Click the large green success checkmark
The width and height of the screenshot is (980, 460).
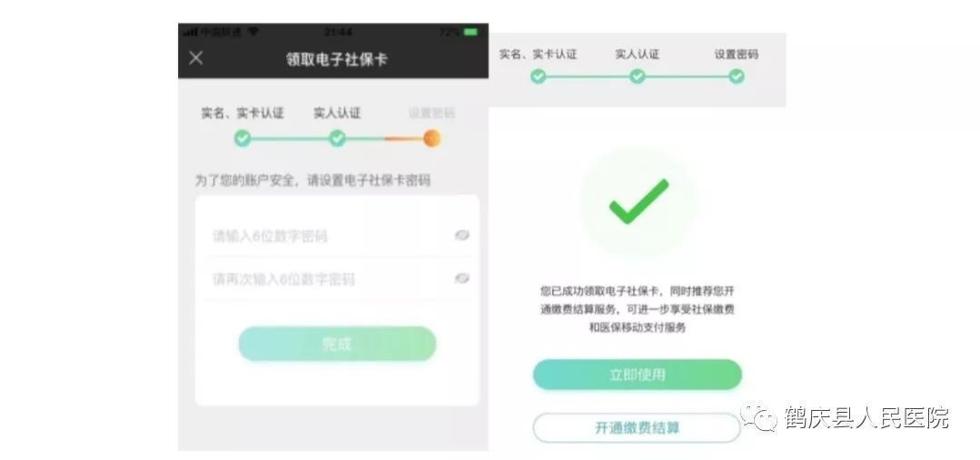click(638, 202)
